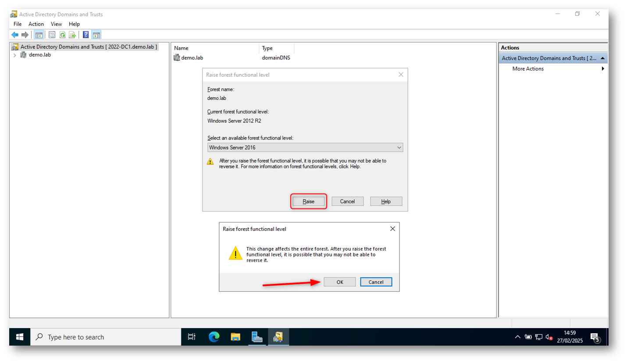Confirm the warning by clicking OK
Viewport: 627px width, 364px height.
pyautogui.click(x=340, y=282)
